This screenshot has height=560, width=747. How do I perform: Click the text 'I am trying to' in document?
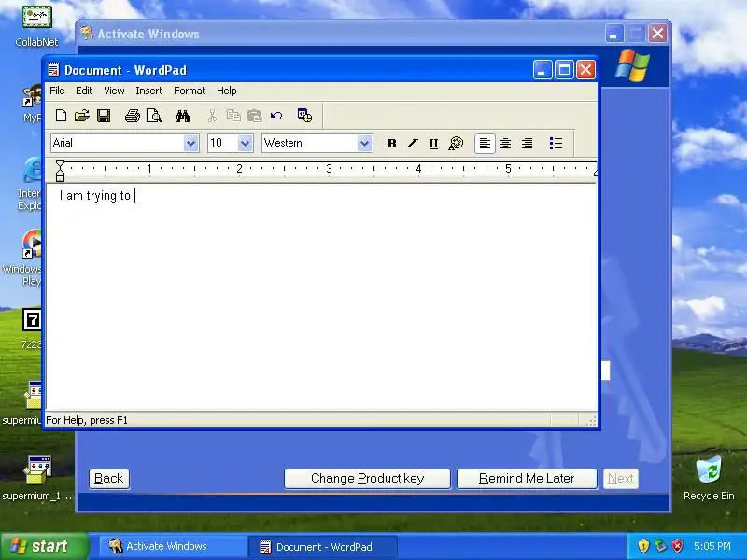coord(95,196)
